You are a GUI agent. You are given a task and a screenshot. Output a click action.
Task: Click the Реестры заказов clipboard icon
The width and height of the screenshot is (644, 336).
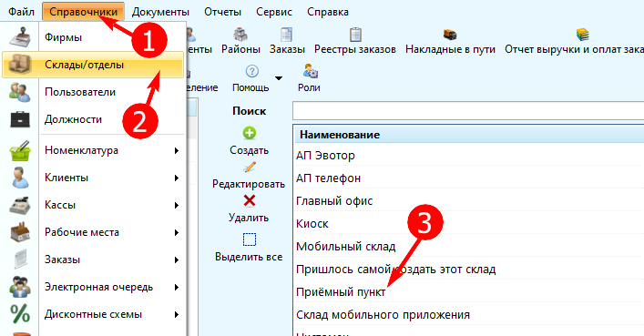tap(355, 35)
